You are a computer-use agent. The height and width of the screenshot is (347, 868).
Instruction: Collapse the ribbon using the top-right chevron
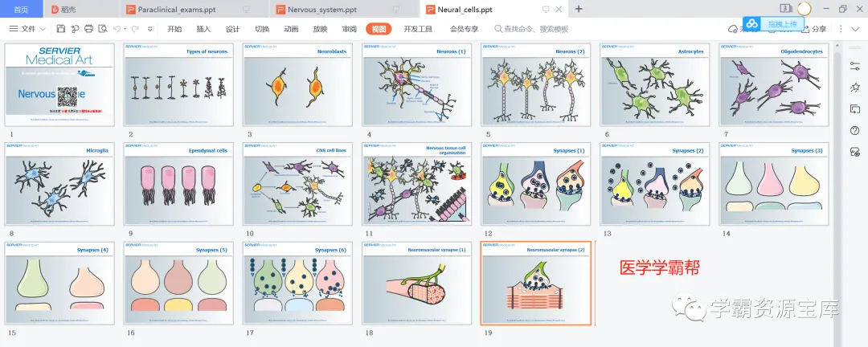pyautogui.click(x=856, y=29)
